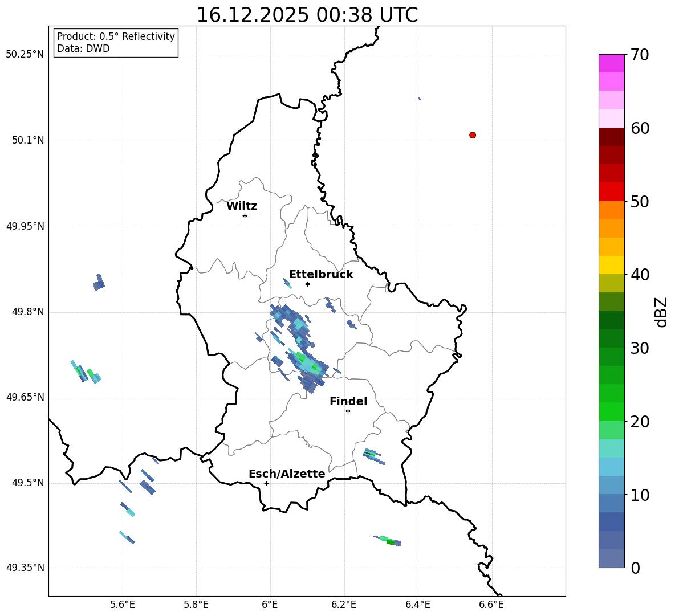Click the 49.65°N latitude label
The width and height of the screenshot is (675, 616).
pyautogui.click(x=25, y=397)
